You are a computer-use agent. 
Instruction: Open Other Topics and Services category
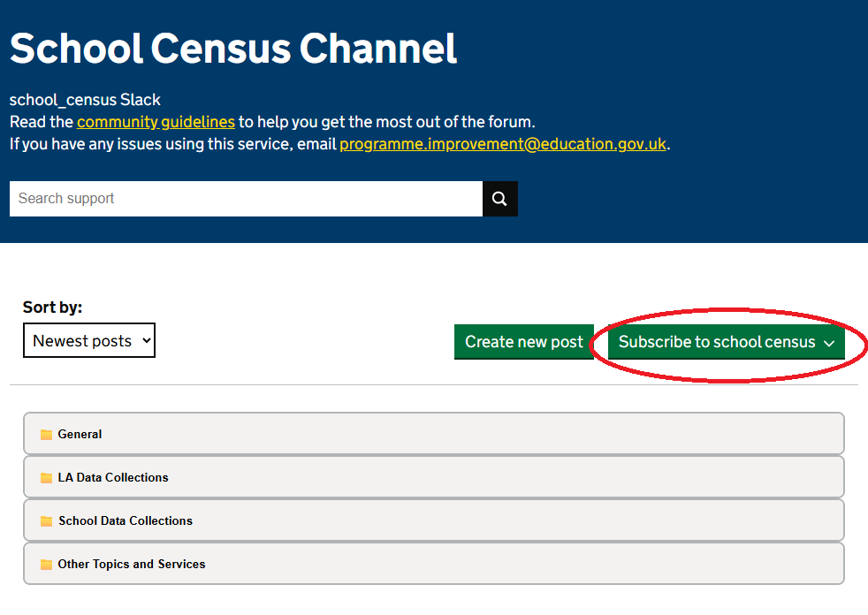tap(434, 564)
